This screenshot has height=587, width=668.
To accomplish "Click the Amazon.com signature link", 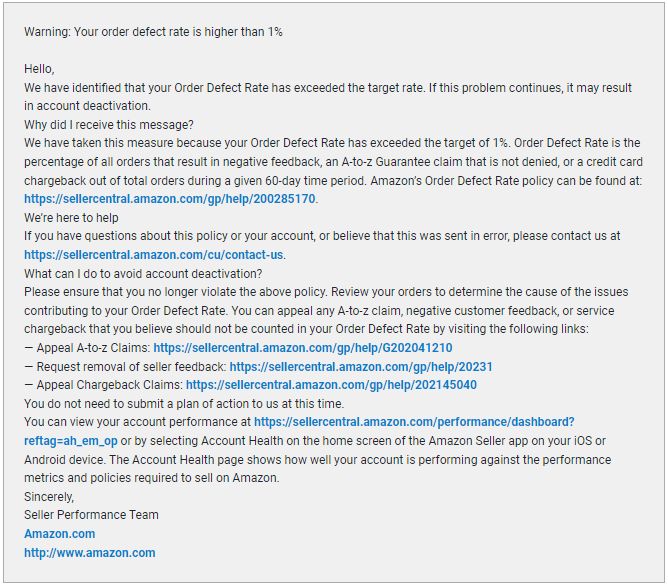I will point(59,534).
